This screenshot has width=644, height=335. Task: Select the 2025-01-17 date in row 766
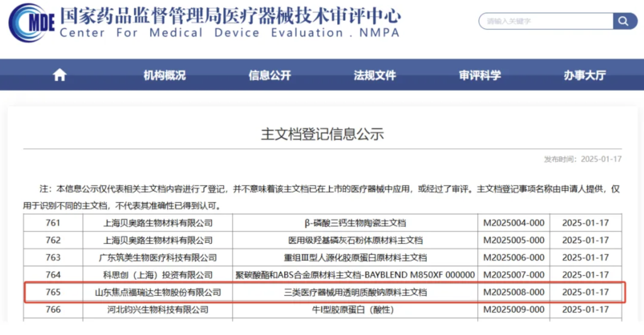tap(586, 310)
